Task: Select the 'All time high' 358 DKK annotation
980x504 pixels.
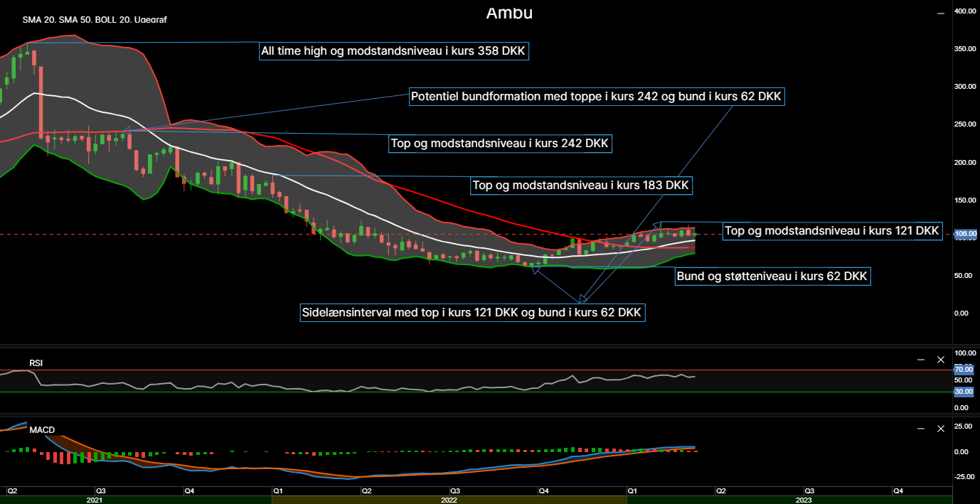Action: 395,51
